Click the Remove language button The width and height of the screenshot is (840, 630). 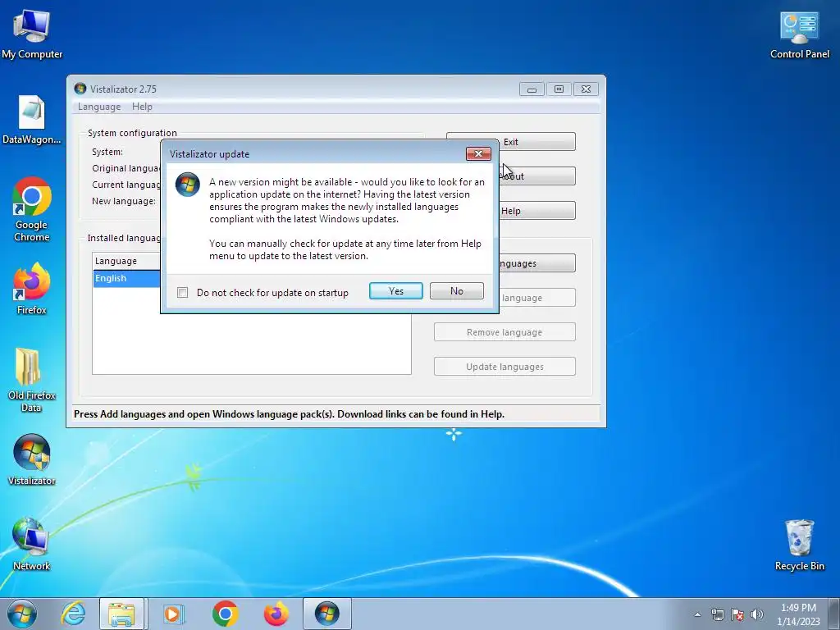504,332
